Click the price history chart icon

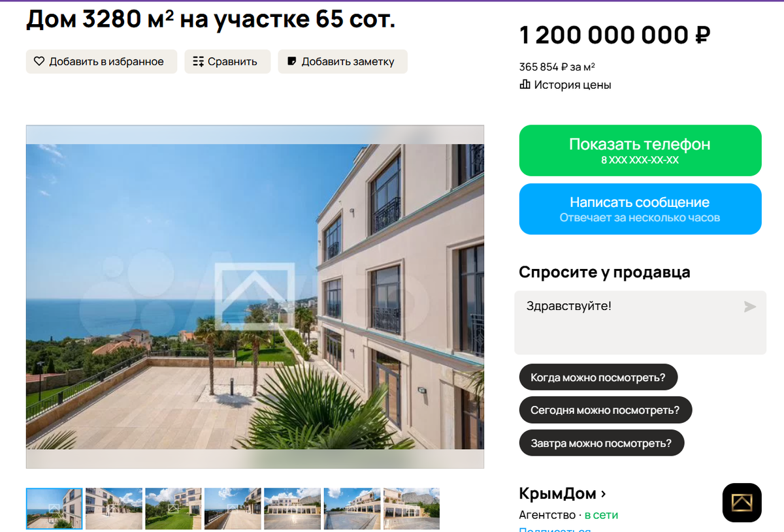tap(525, 84)
